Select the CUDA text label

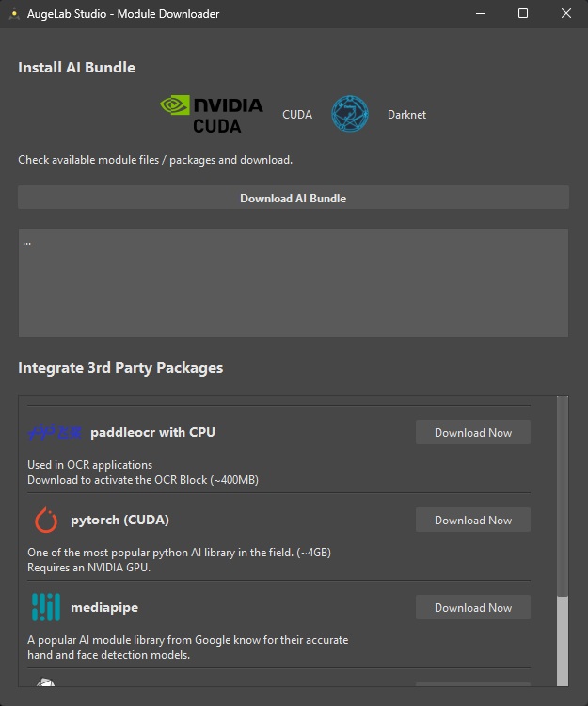click(x=297, y=115)
